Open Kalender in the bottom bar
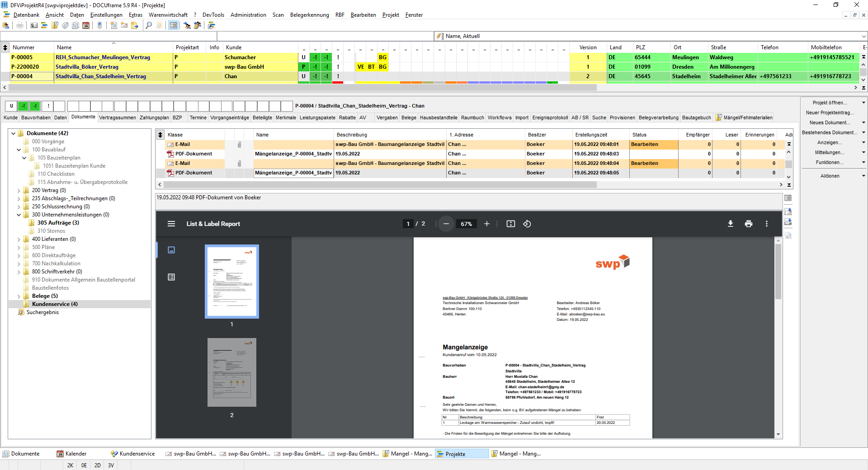Image resolution: width=868 pixels, height=470 pixels. [x=71, y=454]
